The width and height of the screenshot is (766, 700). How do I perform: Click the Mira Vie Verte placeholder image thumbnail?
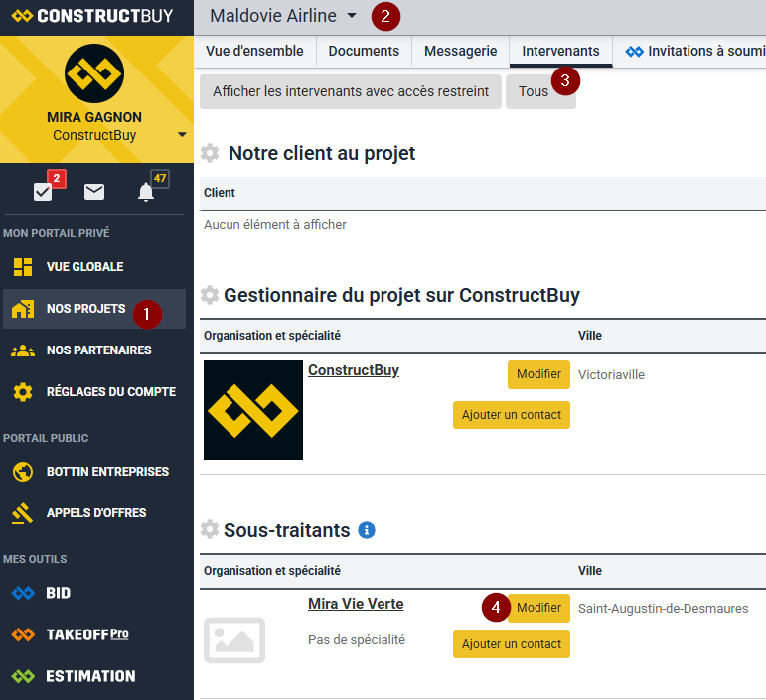point(234,639)
